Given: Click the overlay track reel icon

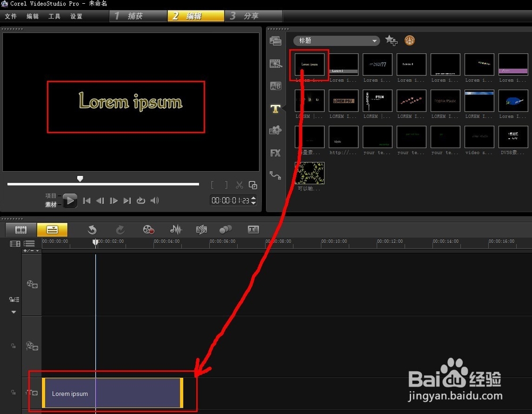Looking at the screenshot, I should click(32, 346).
